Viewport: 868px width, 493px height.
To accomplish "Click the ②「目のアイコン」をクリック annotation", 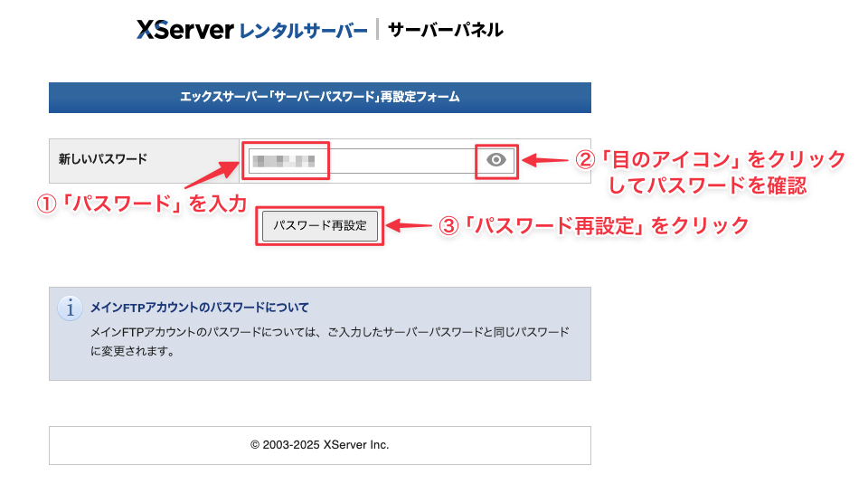I will (x=711, y=160).
